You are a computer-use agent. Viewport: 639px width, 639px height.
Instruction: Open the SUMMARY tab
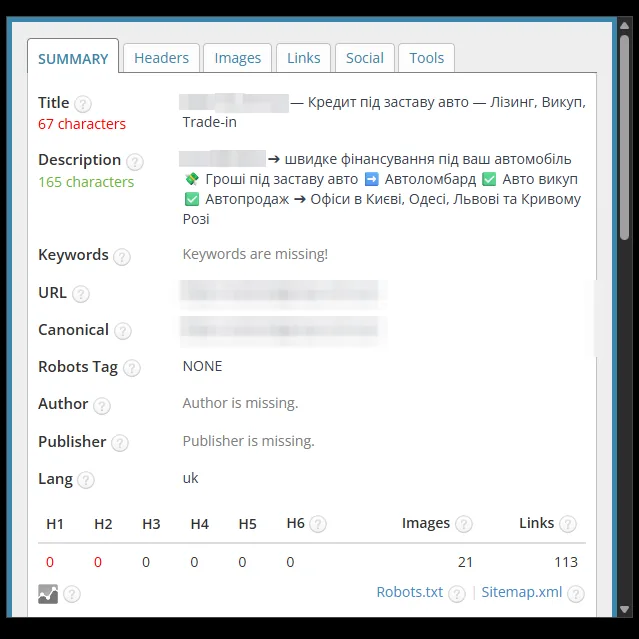[x=73, y=58]
